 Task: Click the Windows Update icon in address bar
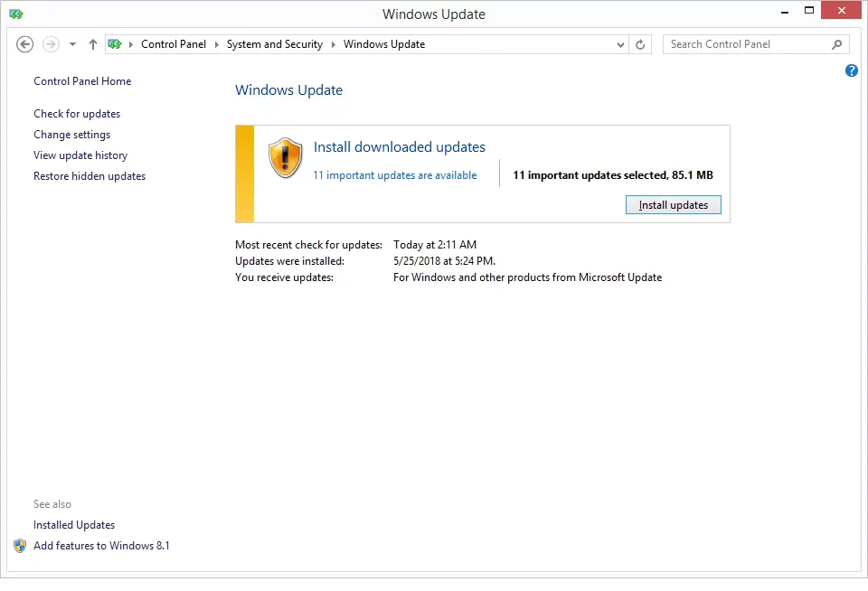115,44
